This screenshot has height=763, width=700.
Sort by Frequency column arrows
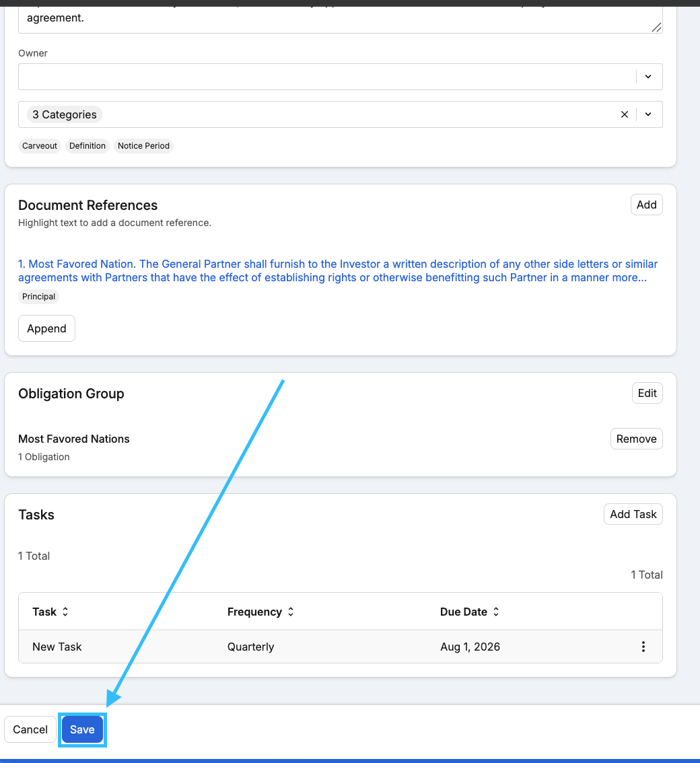(x=291, y=612)
